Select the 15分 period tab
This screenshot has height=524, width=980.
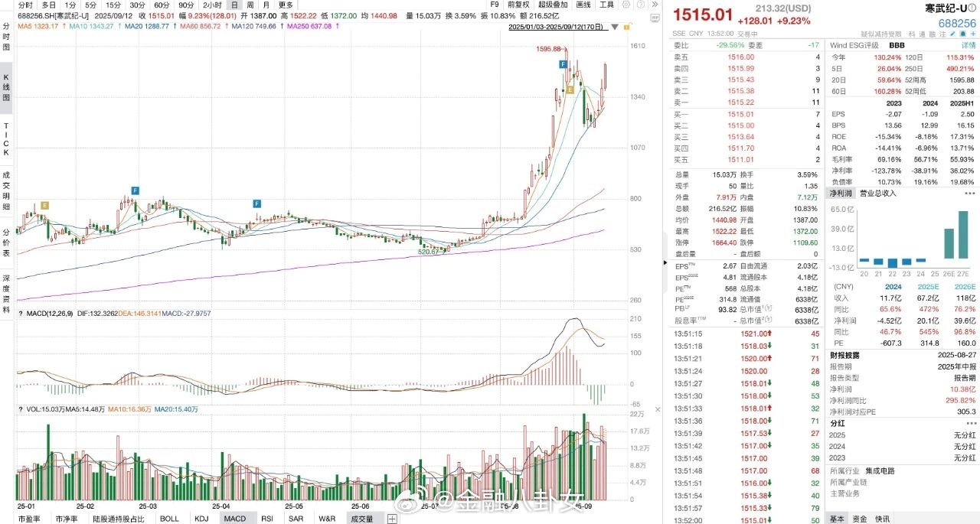113,5
